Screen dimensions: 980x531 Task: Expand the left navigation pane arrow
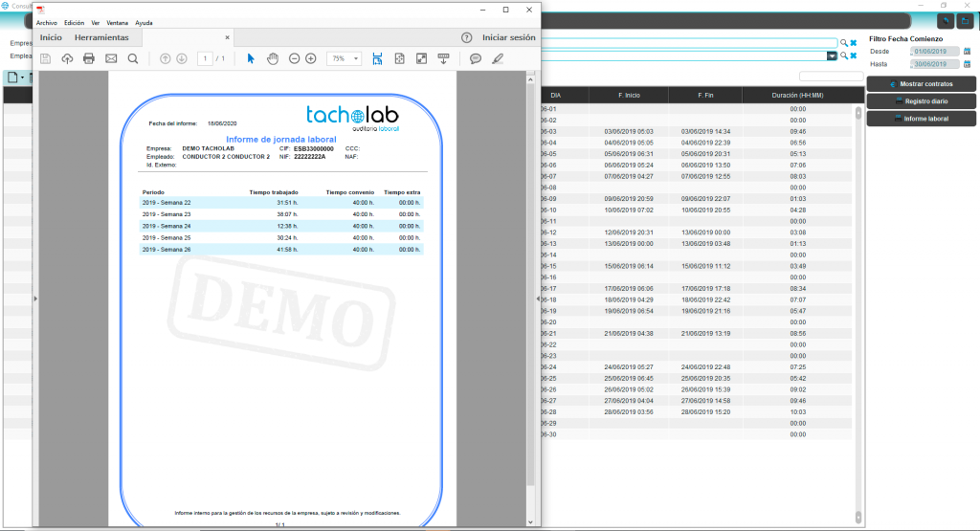[x=36, y=299]
